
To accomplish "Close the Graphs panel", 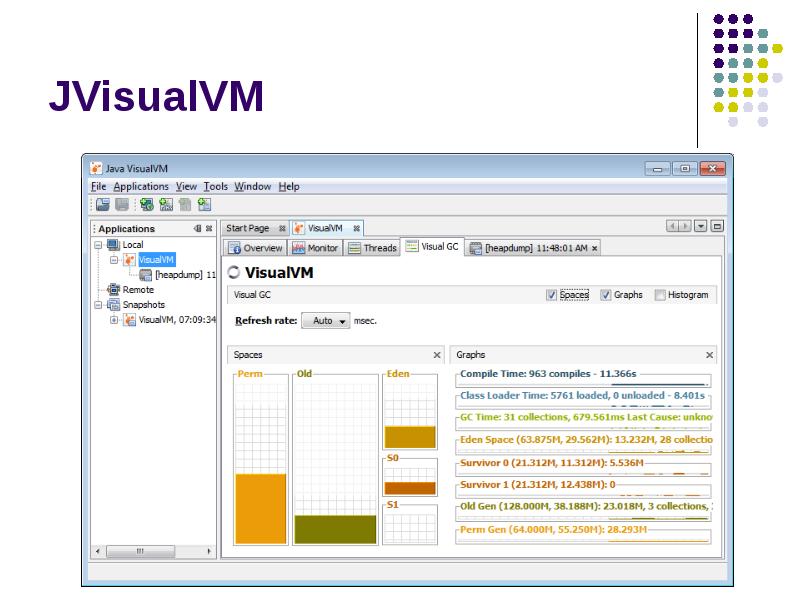I will (709, 355).
